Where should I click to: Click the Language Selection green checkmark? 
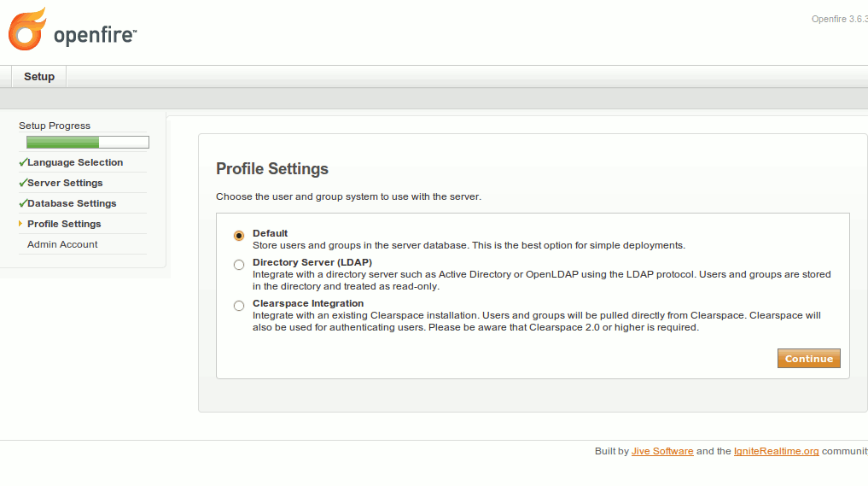22,162
